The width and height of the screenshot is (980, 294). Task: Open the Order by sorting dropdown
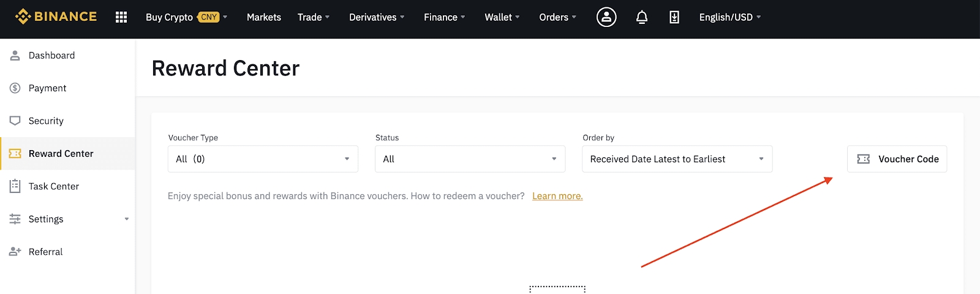point(677,159)
